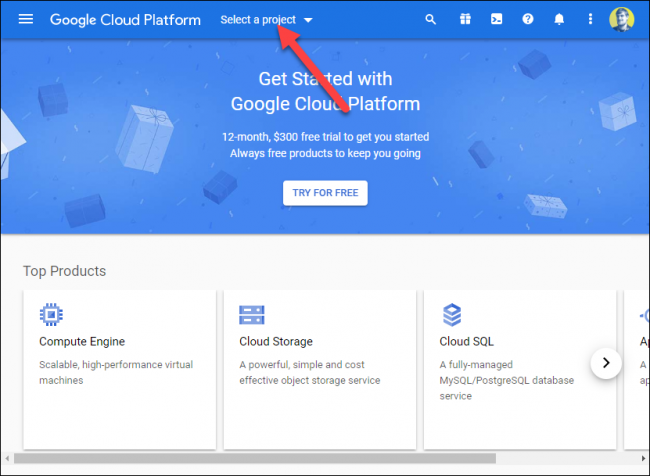This screenshot has height=476, width=650.
Task: Click the Google Cloud Platform logo text
Action: (x=125, y=20)
